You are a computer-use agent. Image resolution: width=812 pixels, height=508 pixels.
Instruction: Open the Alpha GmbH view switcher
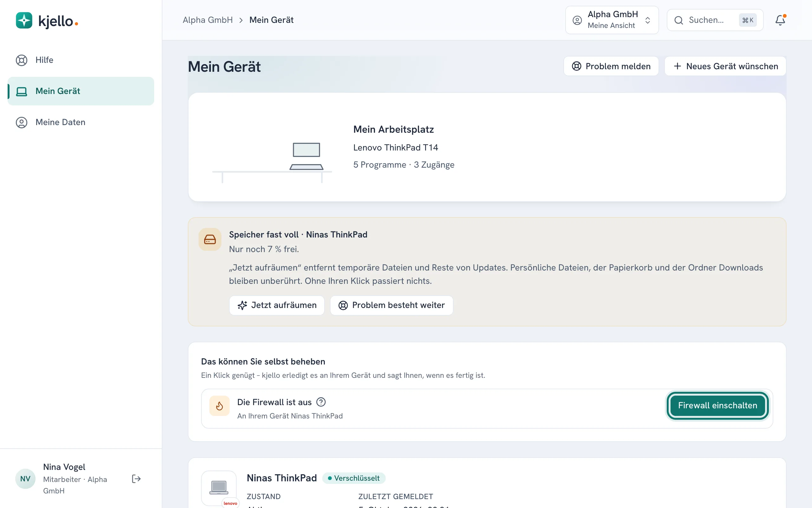(x=612, y=20)
